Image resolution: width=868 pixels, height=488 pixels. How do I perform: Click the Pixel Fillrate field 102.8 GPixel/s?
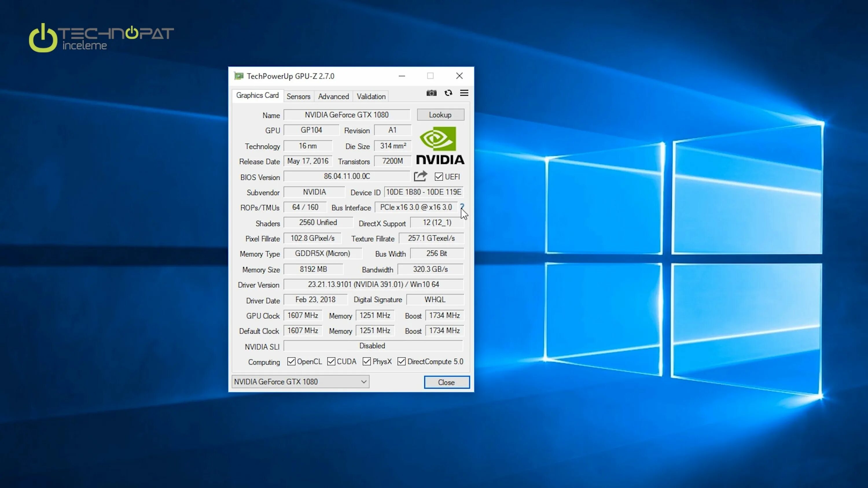coord(312,238)
